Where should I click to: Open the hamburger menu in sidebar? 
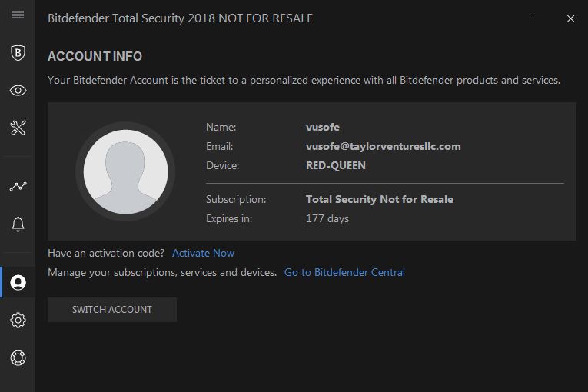(x=18, y=15)
